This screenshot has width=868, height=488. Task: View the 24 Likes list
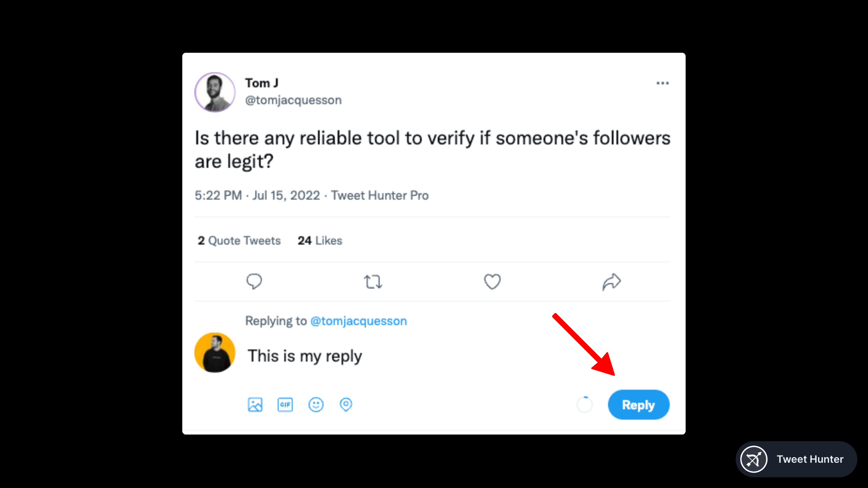coord(320,240)
